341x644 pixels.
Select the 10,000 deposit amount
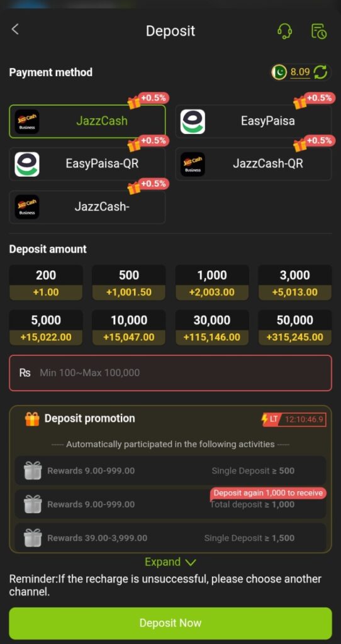129,328
